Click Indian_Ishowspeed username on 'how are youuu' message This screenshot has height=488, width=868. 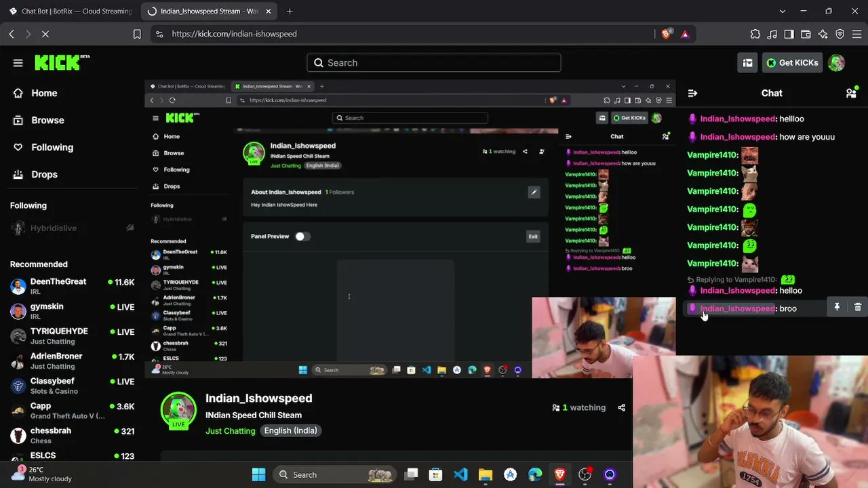(x=738, y=137)
